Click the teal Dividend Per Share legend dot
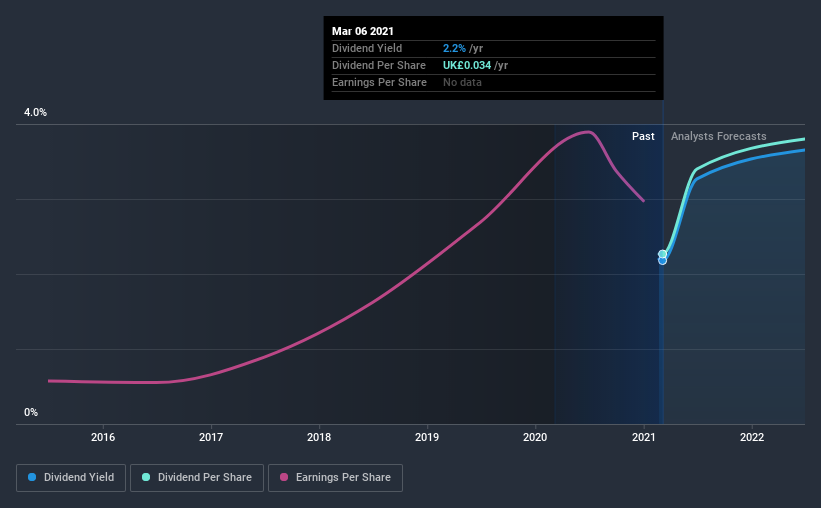 tap(146, 477)
